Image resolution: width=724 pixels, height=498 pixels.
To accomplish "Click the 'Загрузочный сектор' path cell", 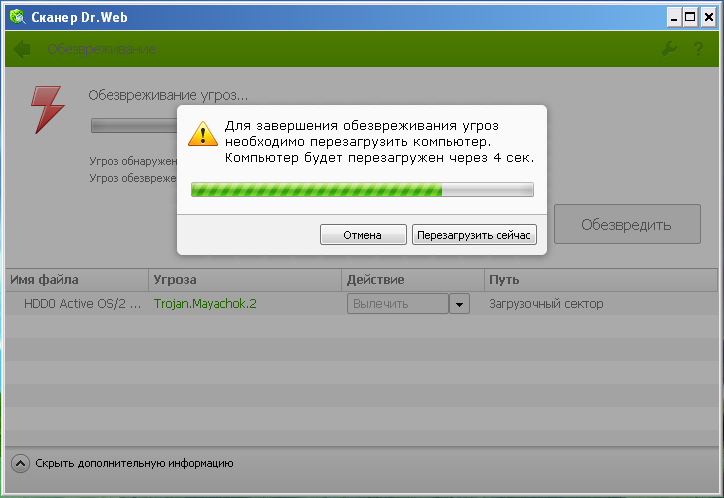I will 546,304.
